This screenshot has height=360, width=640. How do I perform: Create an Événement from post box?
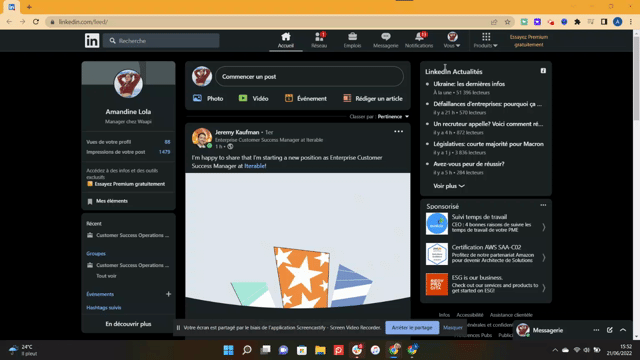point(306,98)
